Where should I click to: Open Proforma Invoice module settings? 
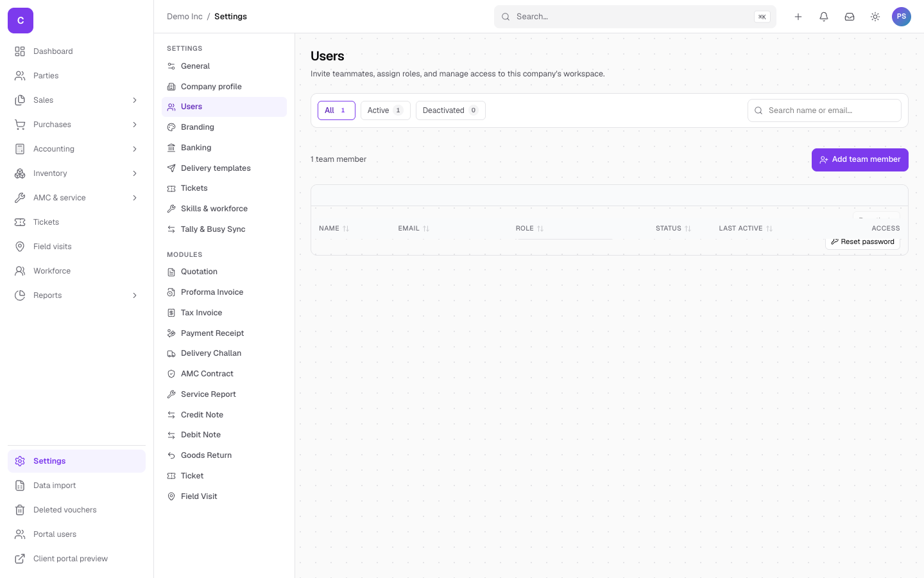pos(224,292)
